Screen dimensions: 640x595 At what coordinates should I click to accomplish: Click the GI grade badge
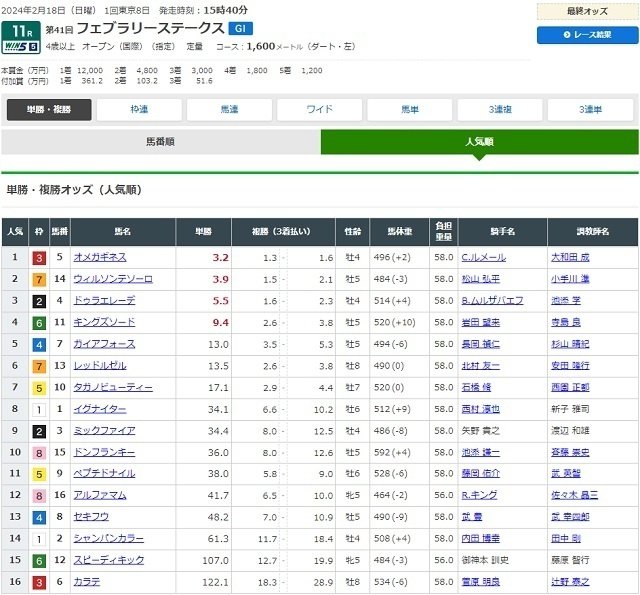240,28
